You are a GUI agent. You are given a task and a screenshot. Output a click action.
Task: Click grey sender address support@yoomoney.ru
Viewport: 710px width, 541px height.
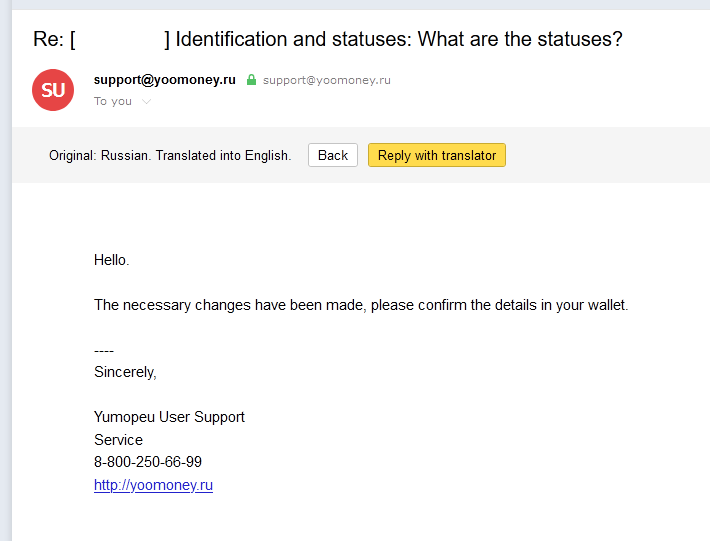click(x=327, y=80)
